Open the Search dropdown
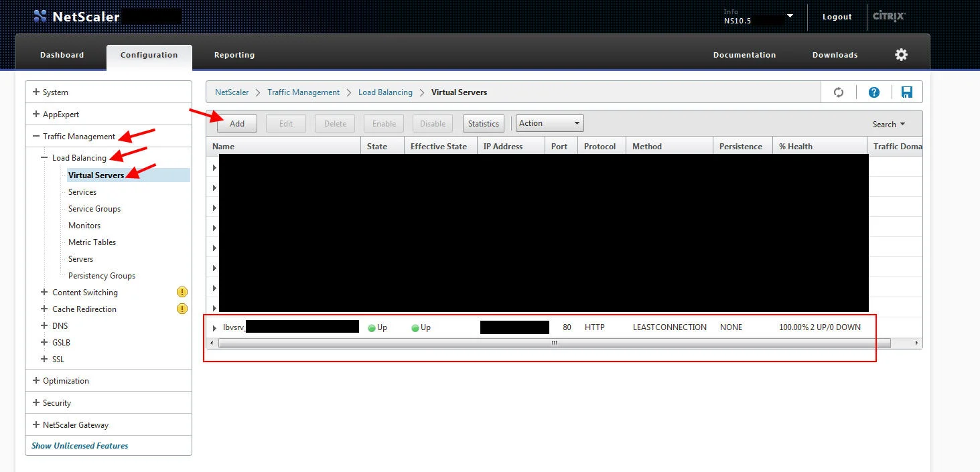 (x=888, y=124)
